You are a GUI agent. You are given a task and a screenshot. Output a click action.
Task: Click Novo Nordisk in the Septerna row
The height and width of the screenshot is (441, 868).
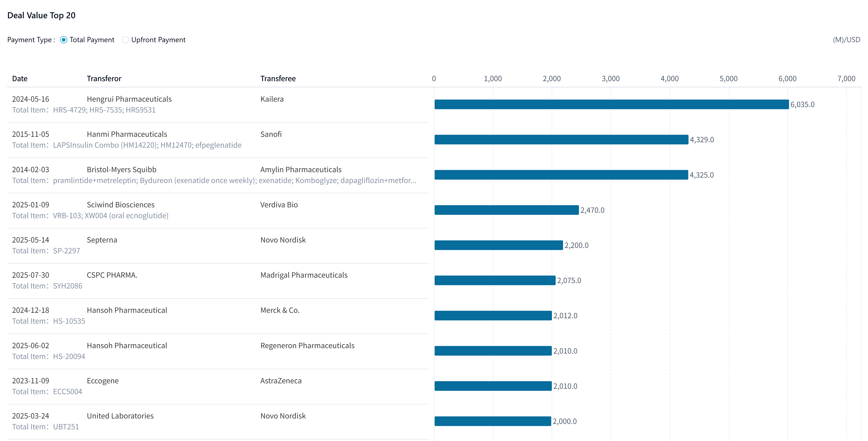click(x=283, y=240)
